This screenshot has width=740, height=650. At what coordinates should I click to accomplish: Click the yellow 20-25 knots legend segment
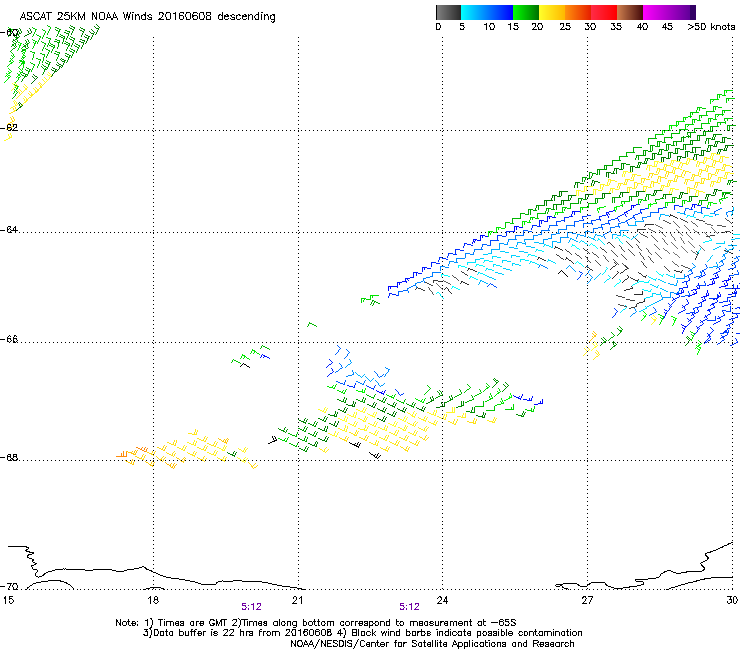click(x=552, y=12)
